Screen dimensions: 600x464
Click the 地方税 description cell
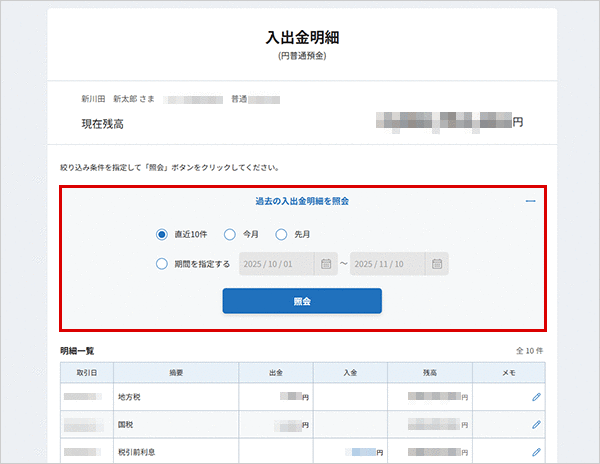176,397
